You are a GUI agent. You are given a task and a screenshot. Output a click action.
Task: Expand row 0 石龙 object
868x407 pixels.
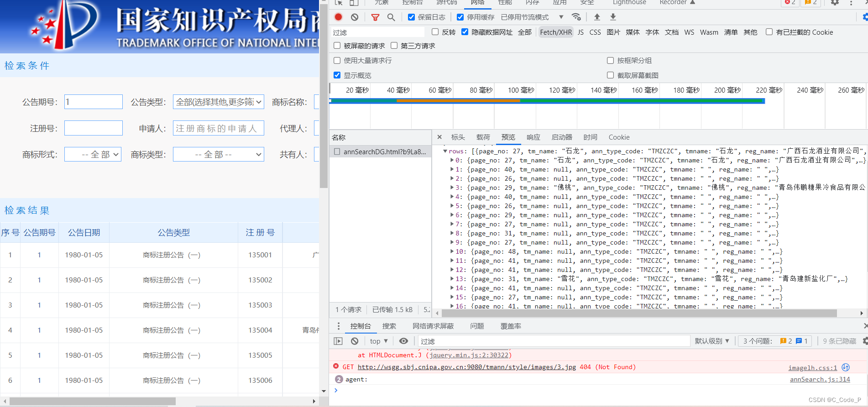[x=452, y=160]
